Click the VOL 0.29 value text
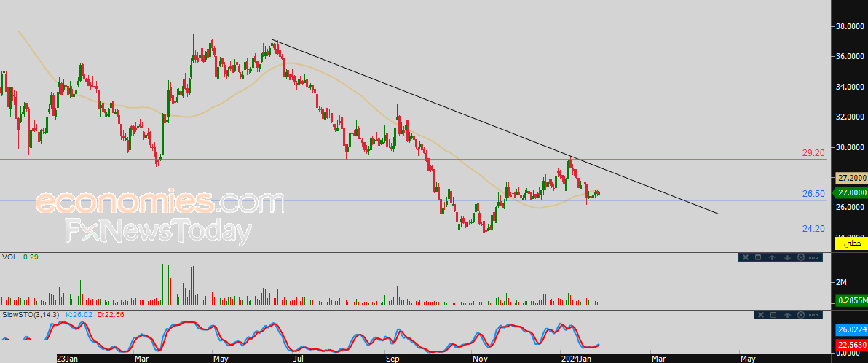This screenshot has height=363, width=868. (x=31, y=257)
